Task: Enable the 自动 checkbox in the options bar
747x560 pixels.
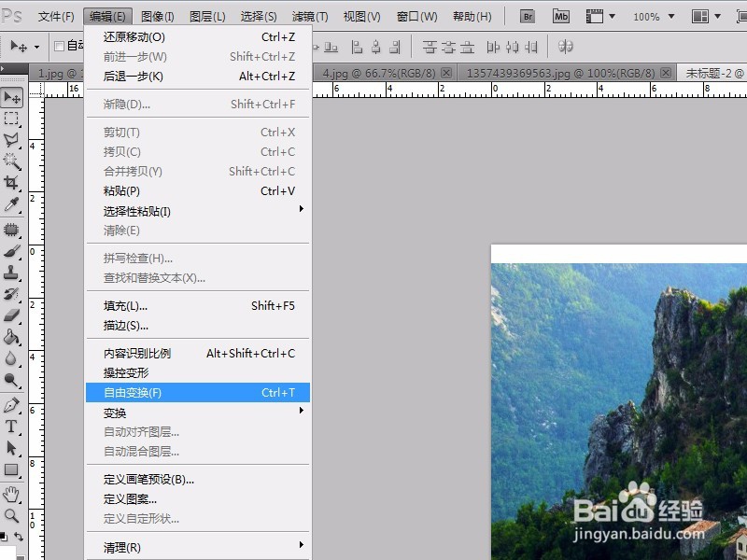Action: point(58,45)
